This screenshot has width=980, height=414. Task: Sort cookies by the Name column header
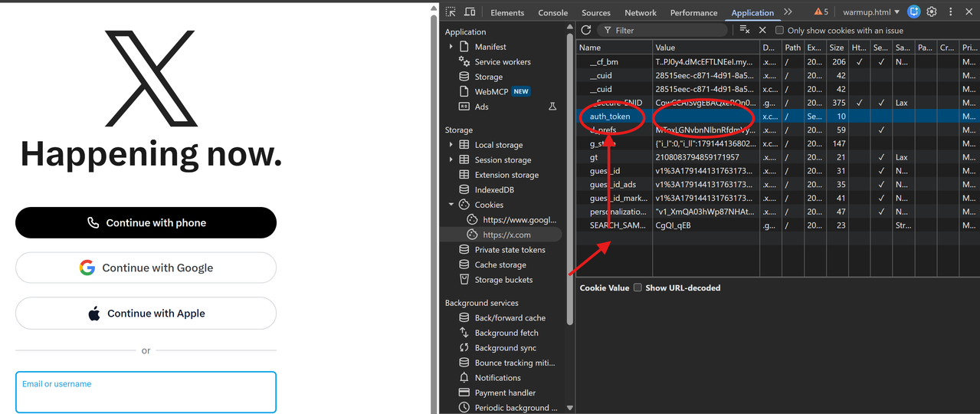tap(615, 47)
